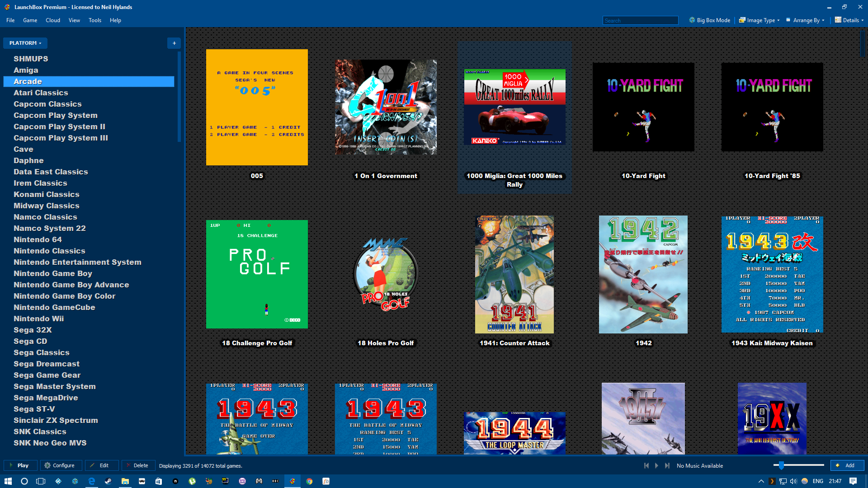Viewport: 868px width, 488px height.
Task: Open uTorrent from the taskbar
Action: point(192,481)
